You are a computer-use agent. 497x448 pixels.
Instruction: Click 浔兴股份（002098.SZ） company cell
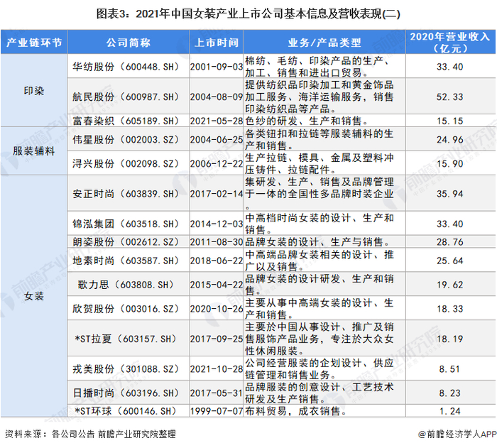(x=128, y=163)
